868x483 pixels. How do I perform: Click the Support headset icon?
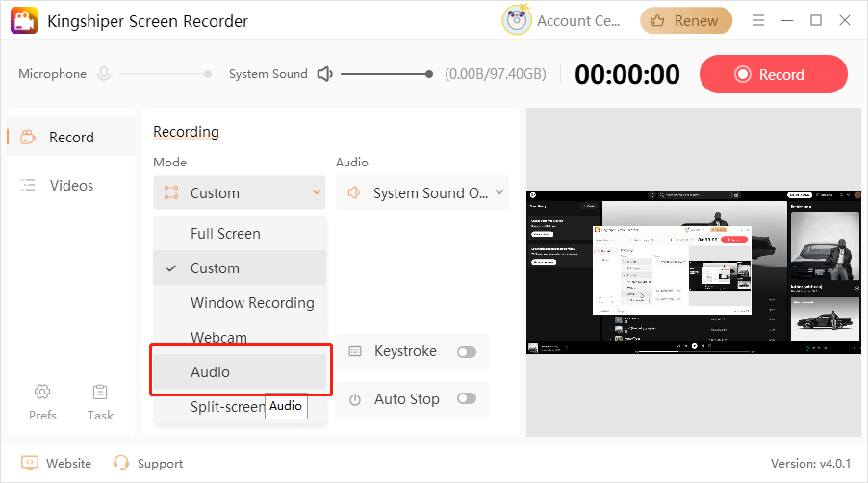tap(120, 463)
